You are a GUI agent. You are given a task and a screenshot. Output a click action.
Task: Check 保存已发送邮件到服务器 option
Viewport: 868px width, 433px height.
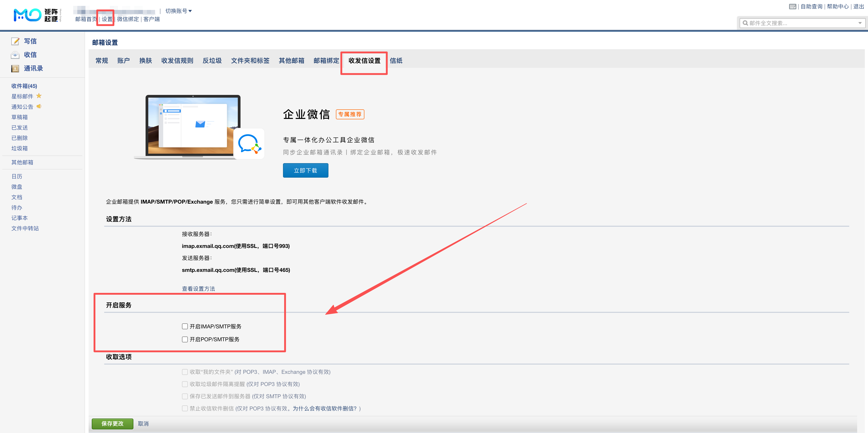[x=185, y=396]
